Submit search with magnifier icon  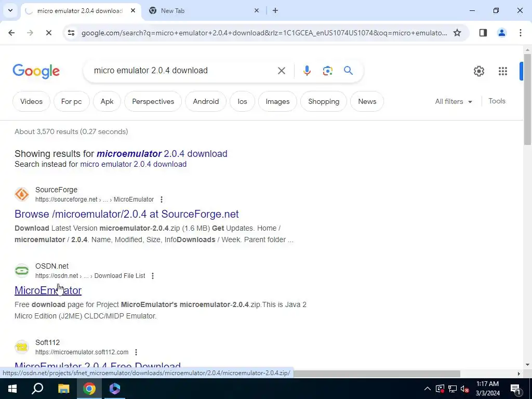(348, 71)
